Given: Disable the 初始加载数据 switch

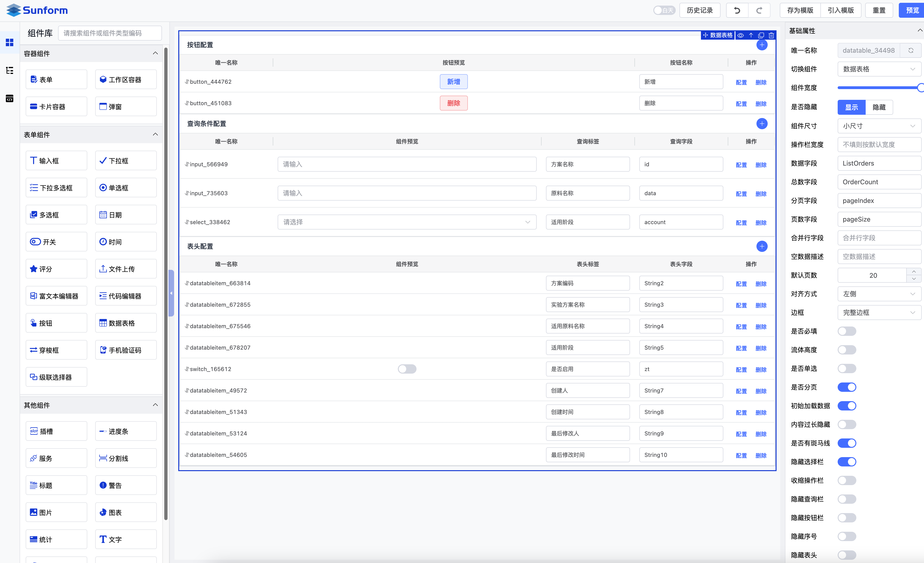Looking at the screenshot, I should coord(847,406).
